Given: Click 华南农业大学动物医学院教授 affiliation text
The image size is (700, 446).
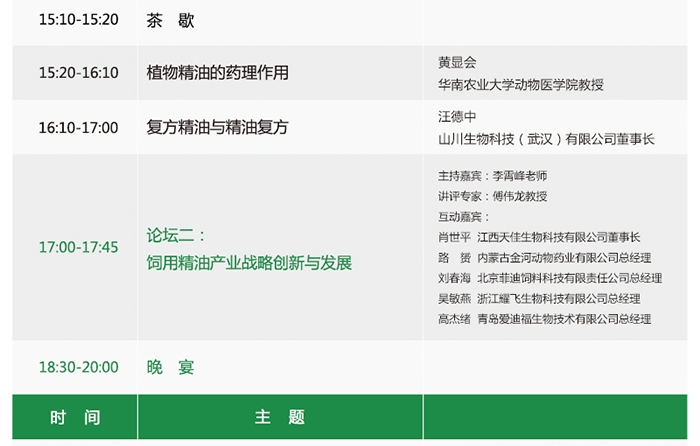Looking at the screenshot, I should tap(520, 85).
